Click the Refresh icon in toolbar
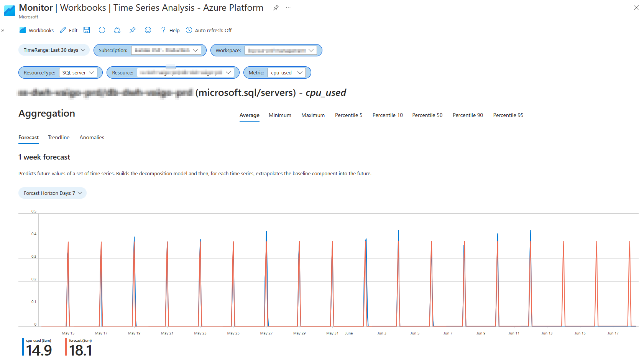This screenshot has height=364, width=644. [102, 30]
